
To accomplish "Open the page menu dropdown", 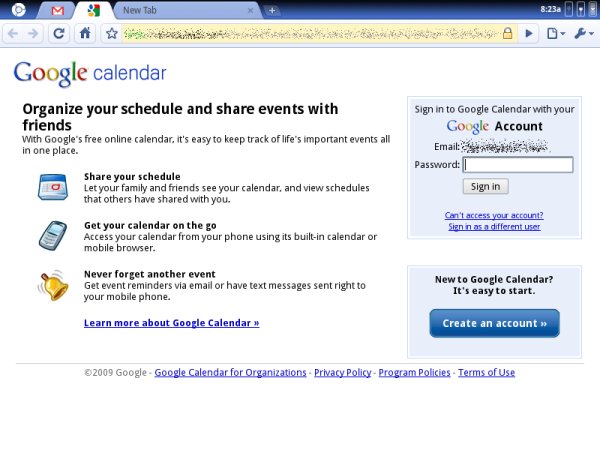I will pyautogui.click(x=556, y=34).
